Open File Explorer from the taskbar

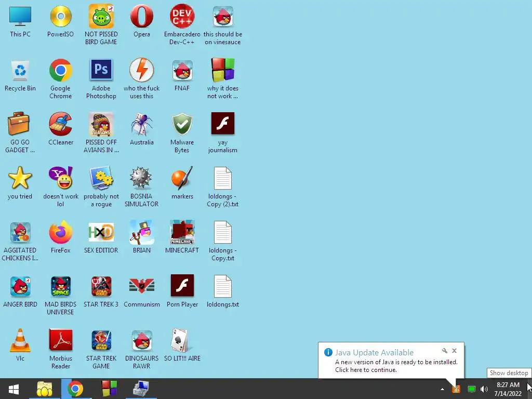[45, 389]
